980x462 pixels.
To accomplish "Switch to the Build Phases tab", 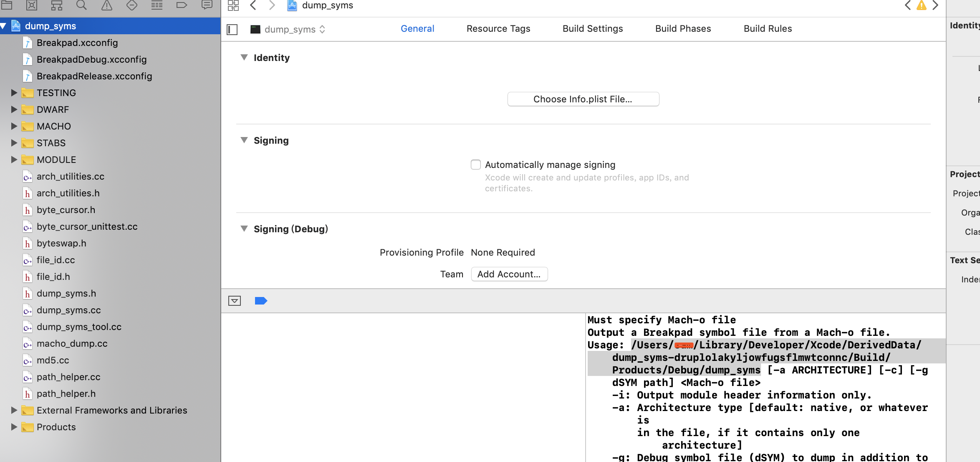I will coord(683,28).
